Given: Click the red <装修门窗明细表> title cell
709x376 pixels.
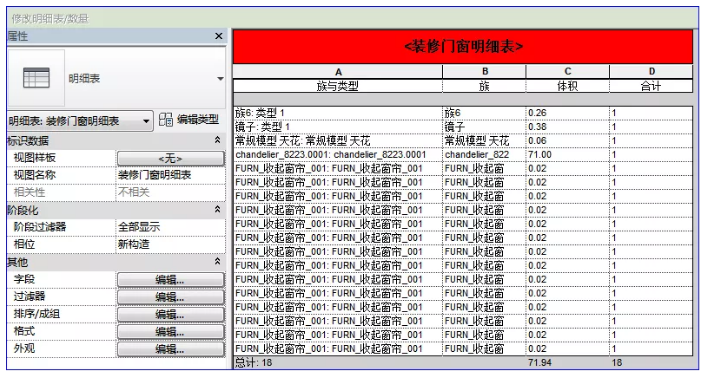Looking at the screenshot, I should [463, 47].
